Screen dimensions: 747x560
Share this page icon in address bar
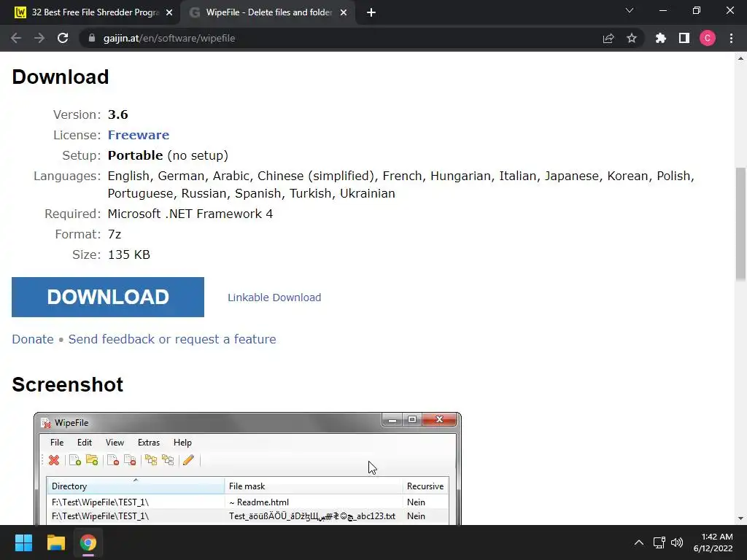pyautogui.click(x=608, y=38)
